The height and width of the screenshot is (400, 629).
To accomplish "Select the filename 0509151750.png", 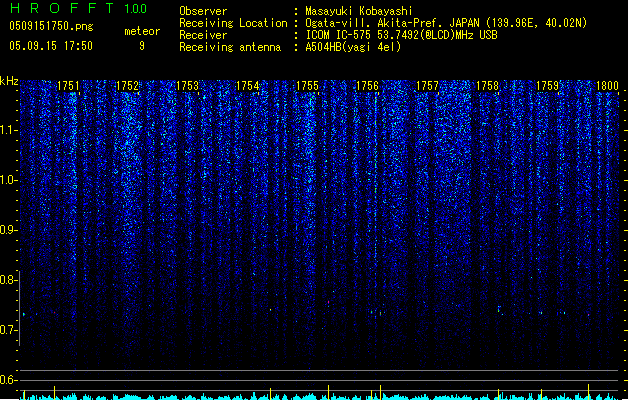I will click(x=51, y=27).
